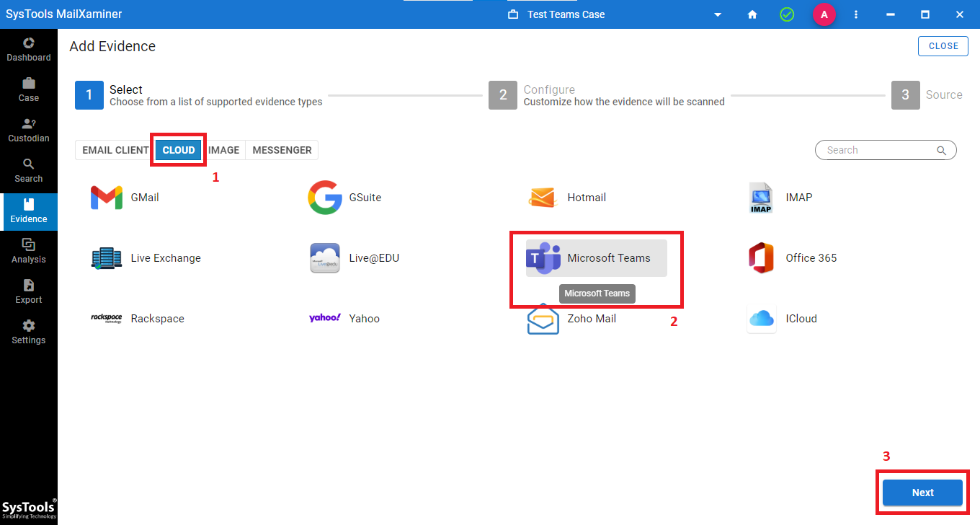The height and width of the screenshot is (525, 980).
Task: Open the Export sidebar section
Action: (29, 291)
